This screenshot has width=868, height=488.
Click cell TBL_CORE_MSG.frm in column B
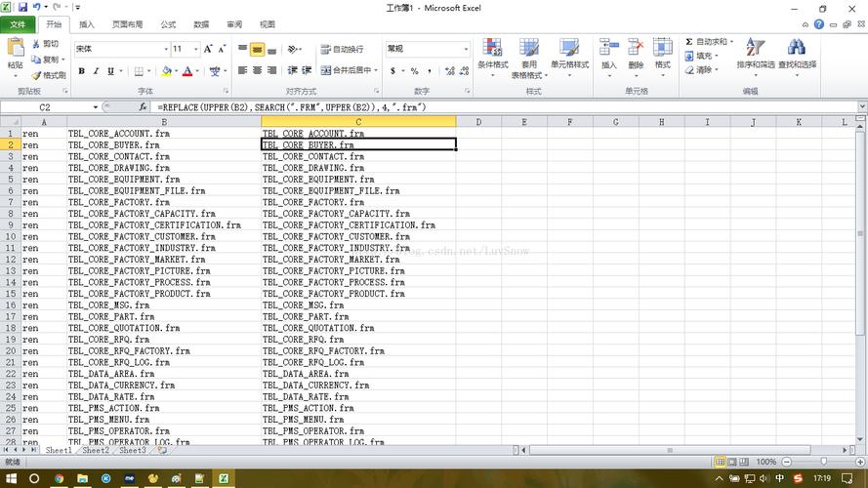(x=164, y=305)
